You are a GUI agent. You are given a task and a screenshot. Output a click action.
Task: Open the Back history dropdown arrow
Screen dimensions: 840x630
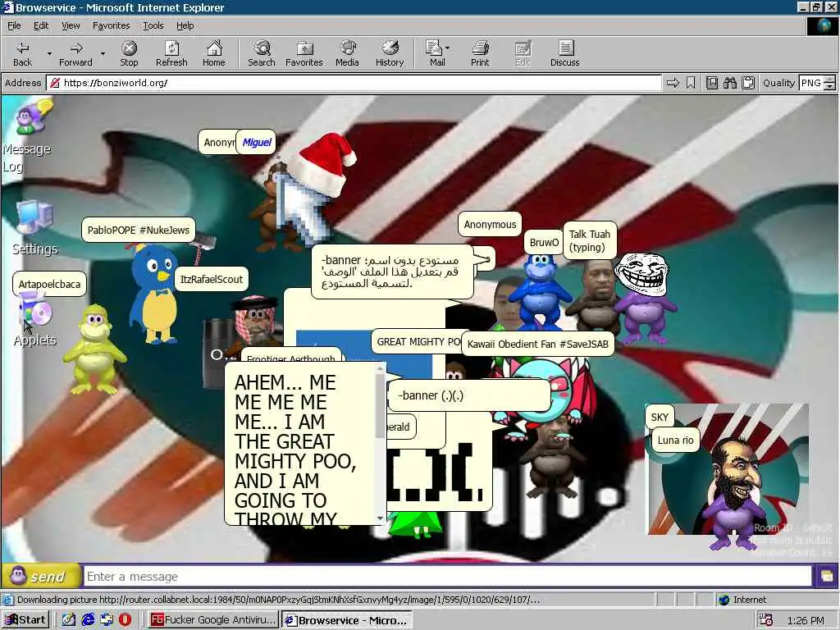[x=49, y=53]
